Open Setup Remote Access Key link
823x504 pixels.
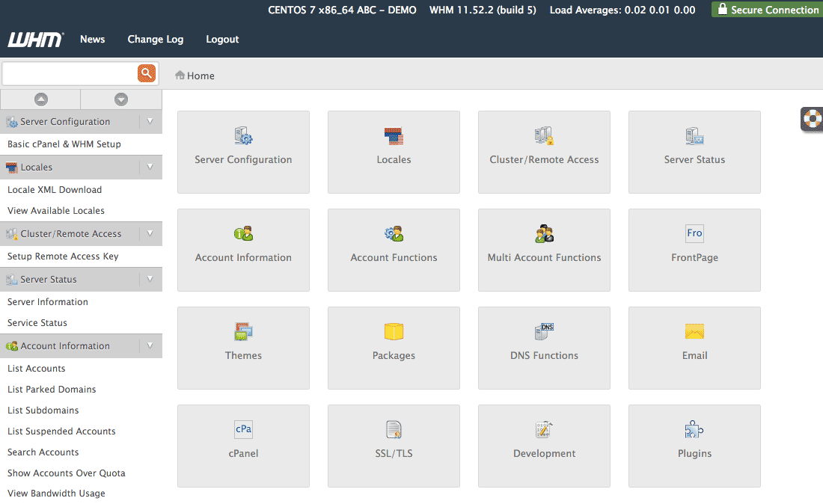tap(63, 256)
